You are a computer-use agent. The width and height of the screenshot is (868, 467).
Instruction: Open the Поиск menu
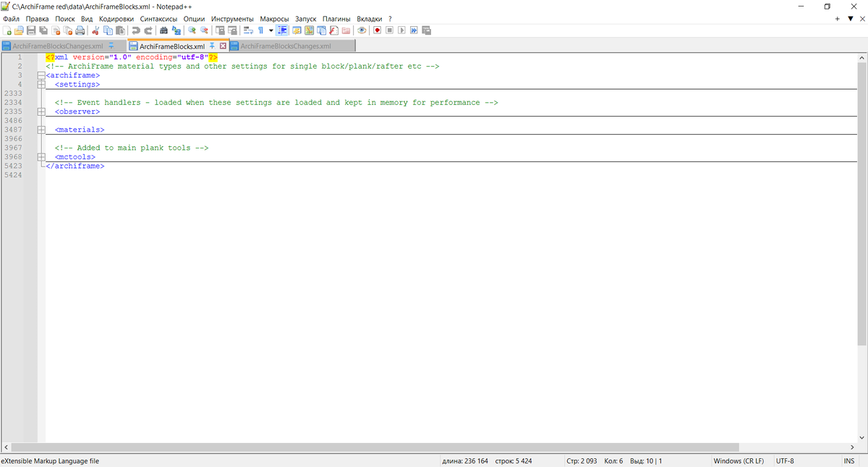[65, 19]
